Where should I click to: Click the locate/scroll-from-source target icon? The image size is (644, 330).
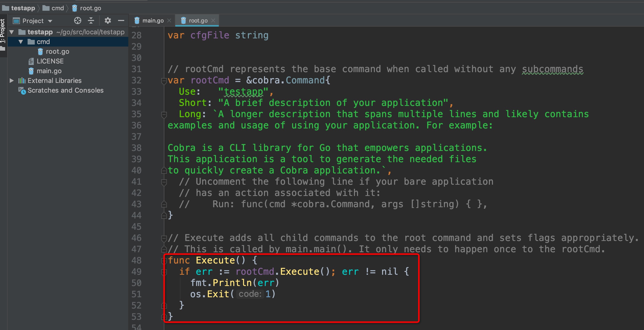pos(77,21)
